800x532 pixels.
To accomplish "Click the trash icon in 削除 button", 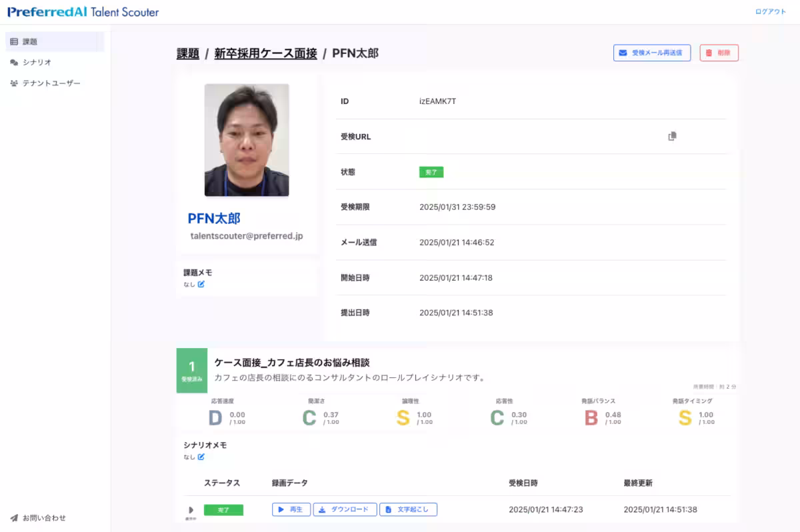I will (x=709, y=53).
